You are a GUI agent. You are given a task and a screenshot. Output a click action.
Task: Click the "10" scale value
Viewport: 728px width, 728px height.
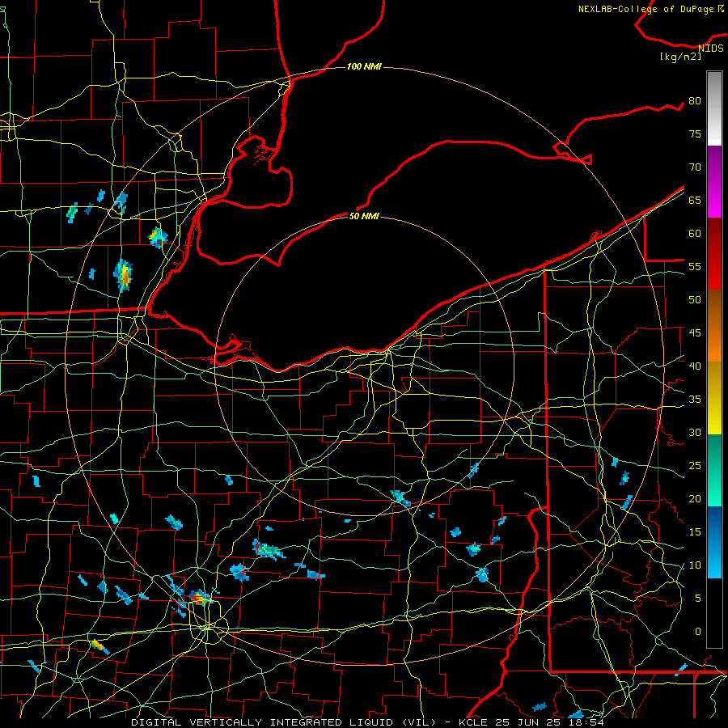pyautogui.click(x=695, y=565)
